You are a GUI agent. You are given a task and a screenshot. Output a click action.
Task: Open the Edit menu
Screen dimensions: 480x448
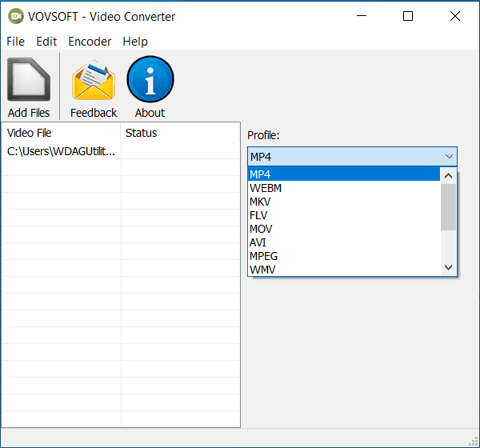pos(46,42)
